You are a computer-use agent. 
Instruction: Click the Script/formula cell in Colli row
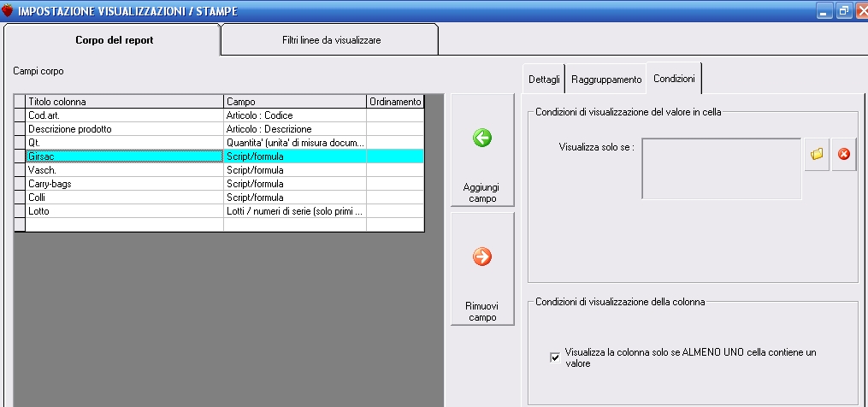coord(295,198)
